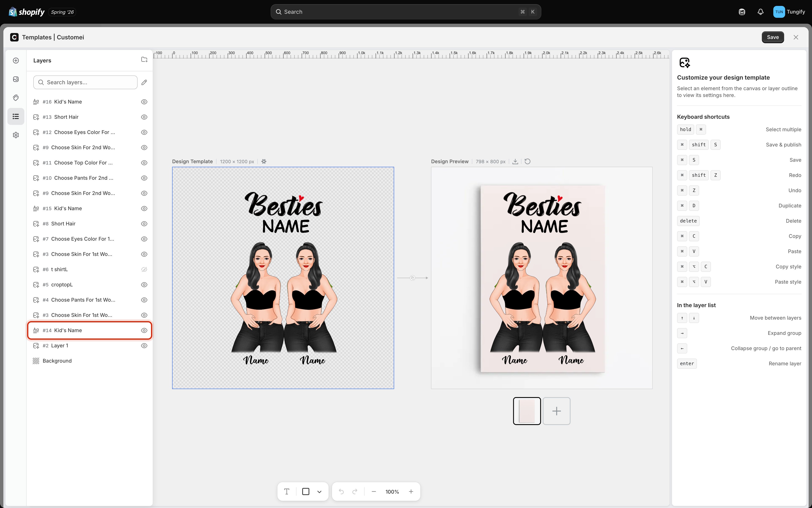Click the Search layers input field
Viewport: 812px width, 508px height.
86,82
